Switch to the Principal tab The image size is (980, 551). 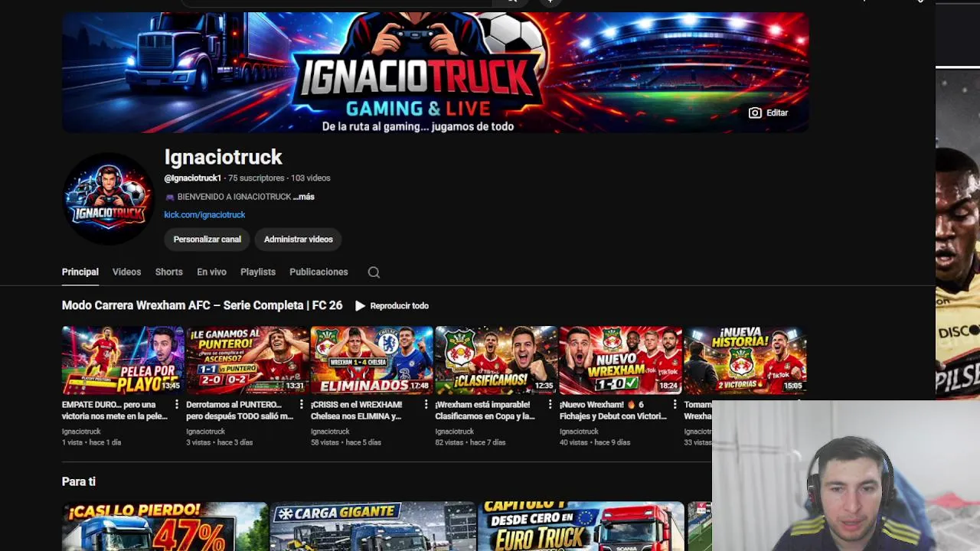[80, 272]
